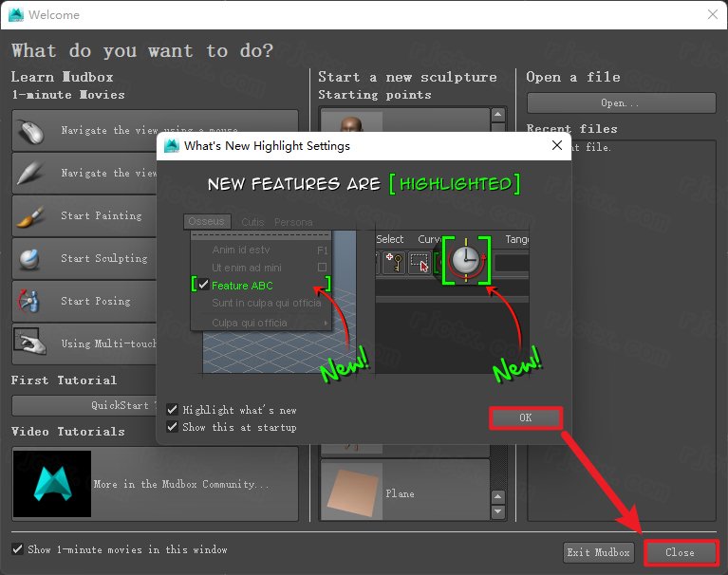
Task: Click the bottom scroll down arrow of starting points
Action: tap(497, 511)
